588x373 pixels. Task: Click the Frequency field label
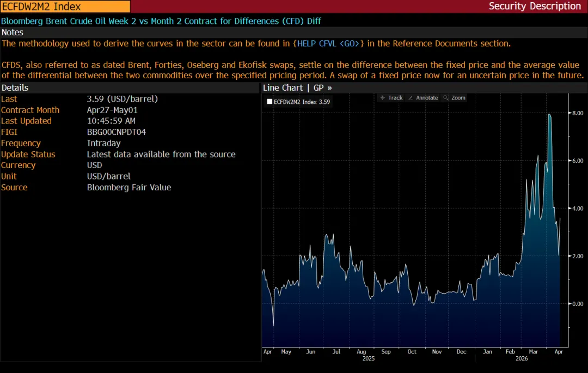coord(21,143)
